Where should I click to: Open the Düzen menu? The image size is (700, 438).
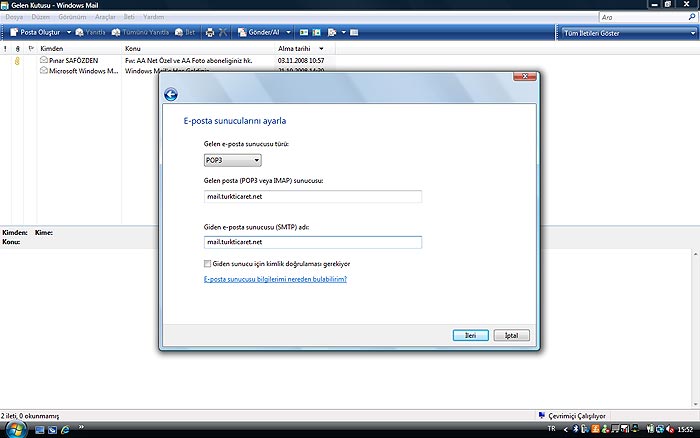(x=40, y=17)
